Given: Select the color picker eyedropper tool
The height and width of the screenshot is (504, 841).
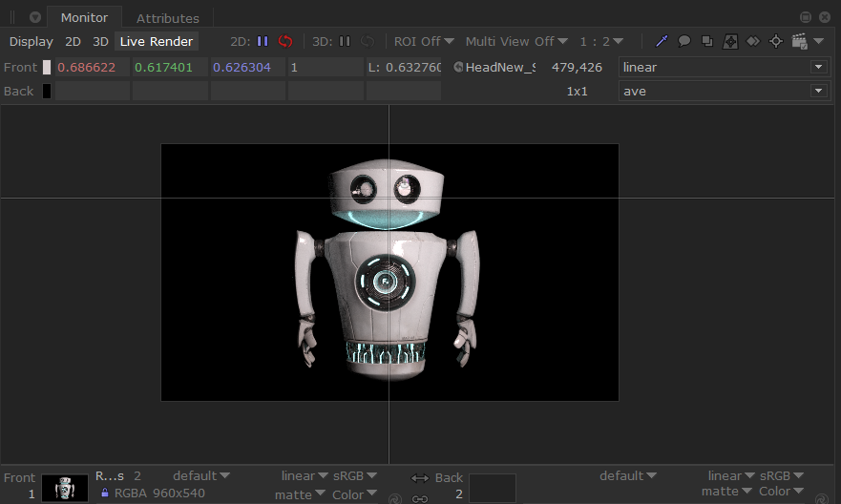Looking at the screenshot, I should 662,42.
